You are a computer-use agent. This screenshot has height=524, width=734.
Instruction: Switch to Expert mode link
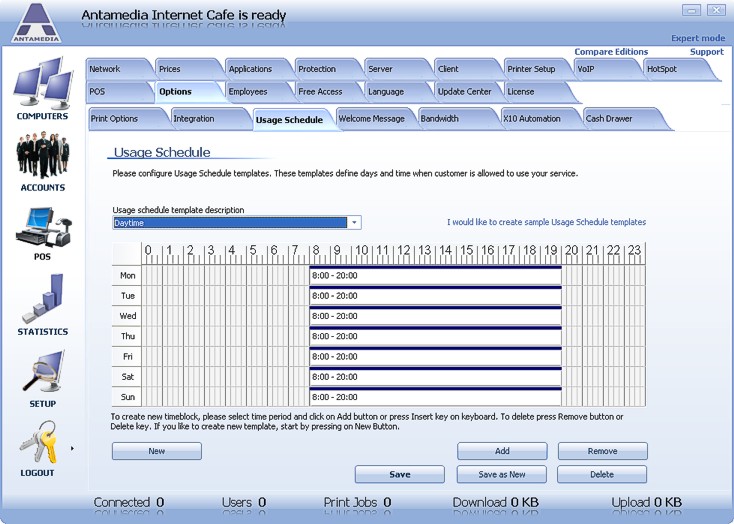click(698, 38)
